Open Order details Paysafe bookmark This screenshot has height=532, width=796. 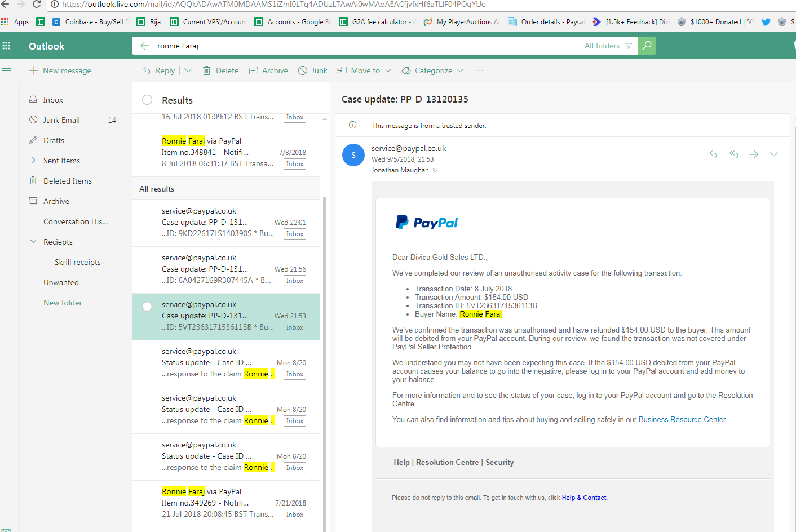click(x=546, y=22)
